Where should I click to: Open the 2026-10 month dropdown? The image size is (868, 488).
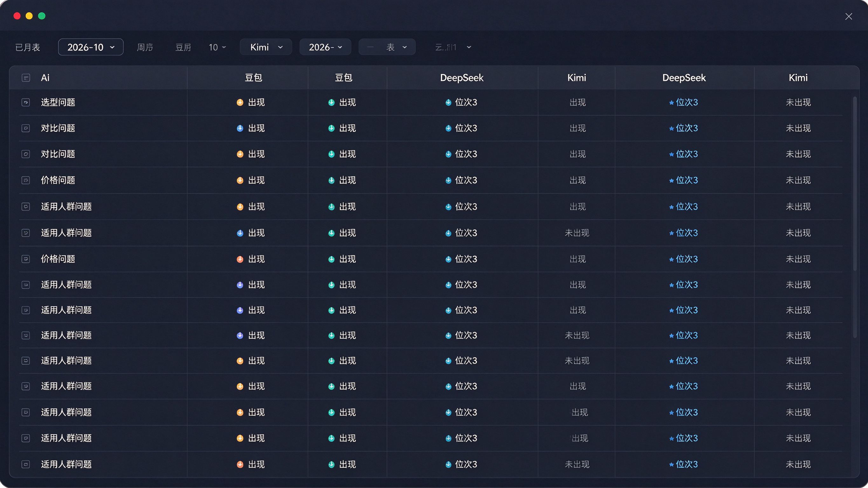pos(91,47)
